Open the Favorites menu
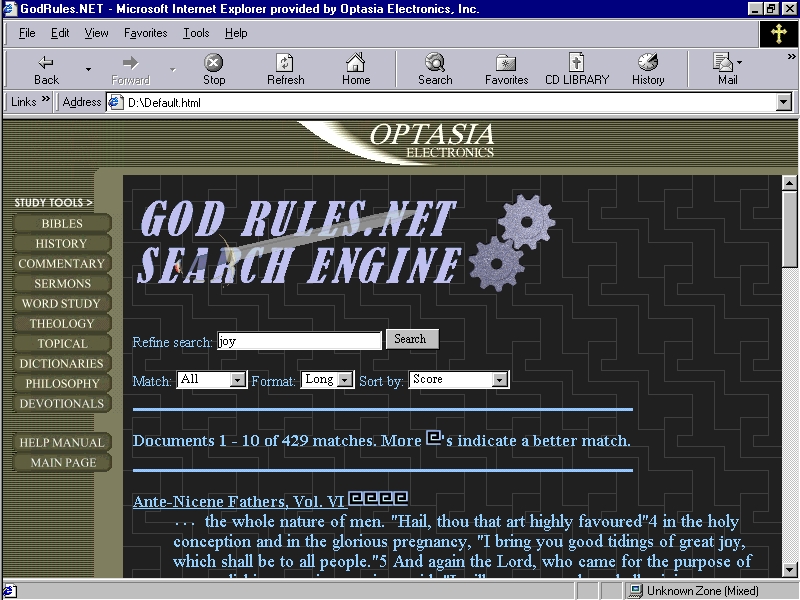Image resolution: width=800 pixels, height=600 pixels. click(145, 33)
